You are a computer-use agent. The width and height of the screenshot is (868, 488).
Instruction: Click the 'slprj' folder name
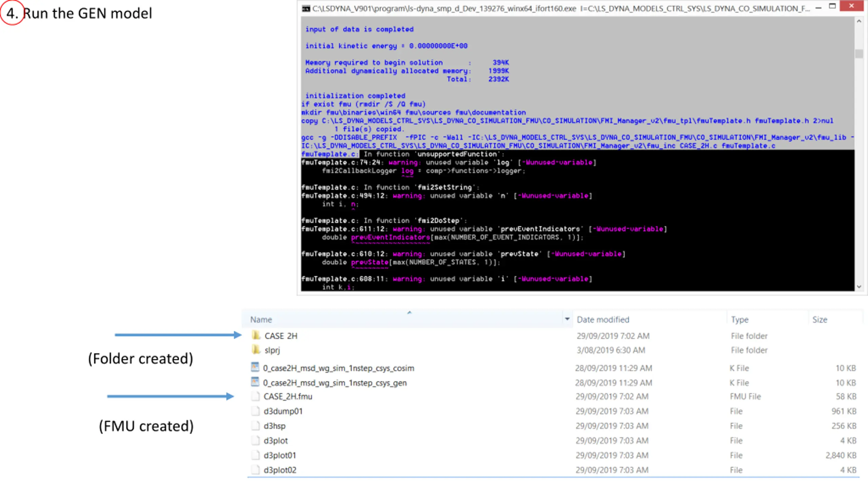pyautogui.click(x=272, y=350)
